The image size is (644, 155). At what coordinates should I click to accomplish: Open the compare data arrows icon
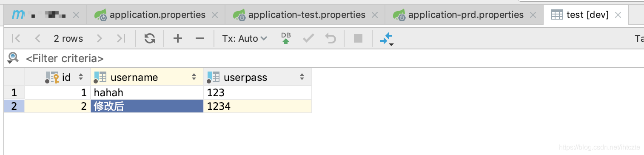(387, 39)
